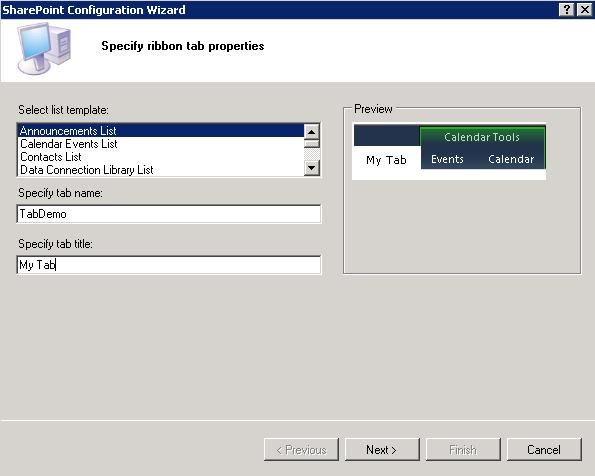This screenshot has height=476, width=595.
Task: Click the Calendar tab in preview
Action: [x=511, y=159]
